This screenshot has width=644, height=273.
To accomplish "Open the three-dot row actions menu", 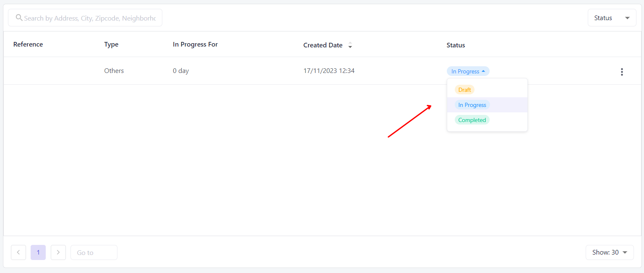I will [621, 72].
